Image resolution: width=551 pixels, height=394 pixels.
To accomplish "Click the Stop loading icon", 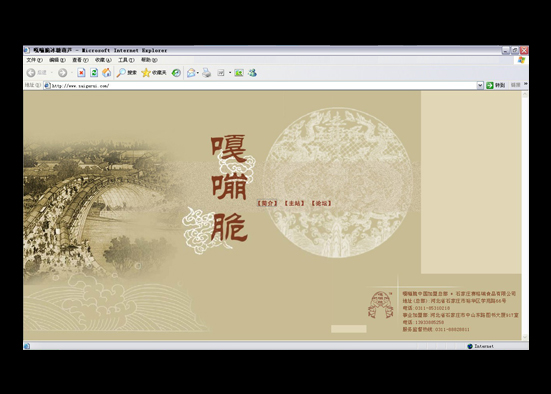I will (x=81, y=73).
